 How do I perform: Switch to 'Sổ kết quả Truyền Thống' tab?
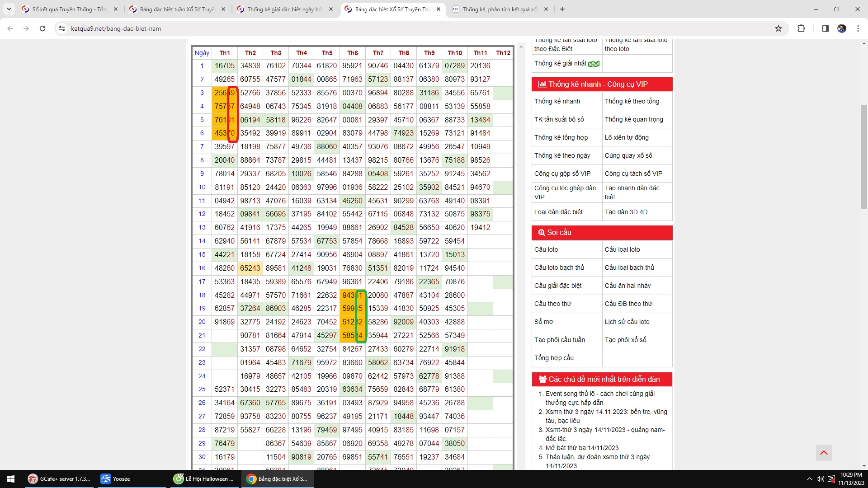coord(70,9)
